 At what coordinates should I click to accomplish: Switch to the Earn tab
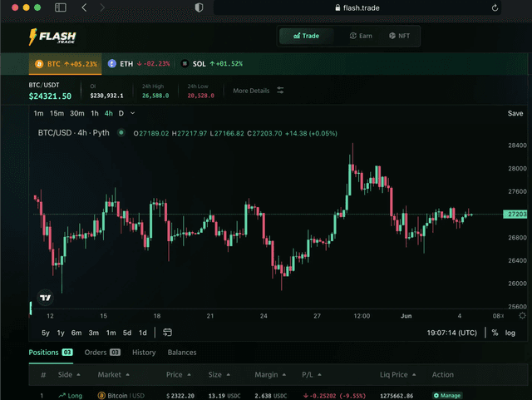pyautogui.click(x=361, y=36)
